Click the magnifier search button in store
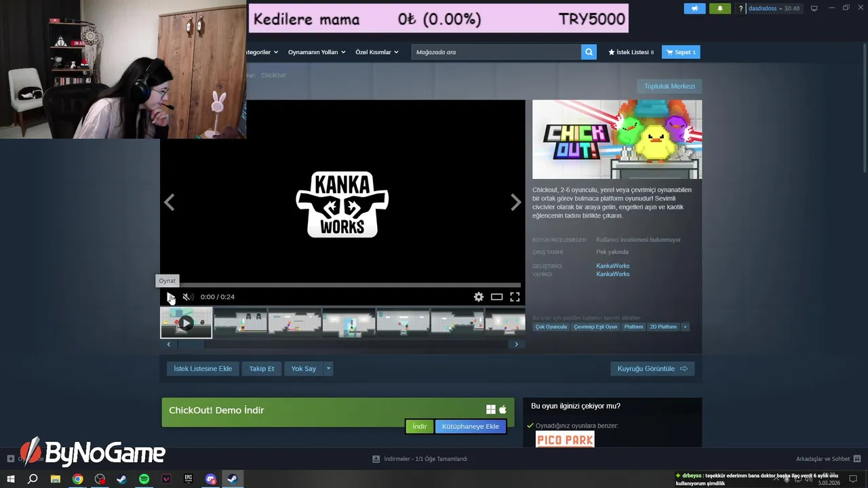Screen dimensions: 868x488 coord(589,52)
